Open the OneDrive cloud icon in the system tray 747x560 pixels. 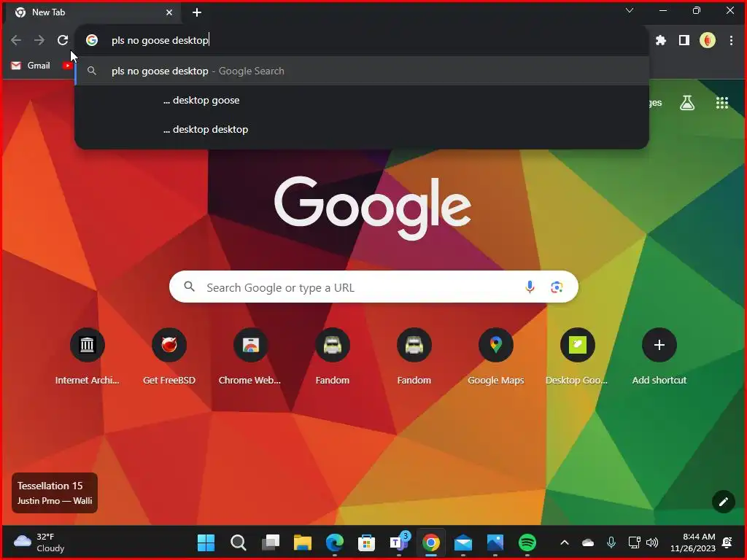click(588, 542)
